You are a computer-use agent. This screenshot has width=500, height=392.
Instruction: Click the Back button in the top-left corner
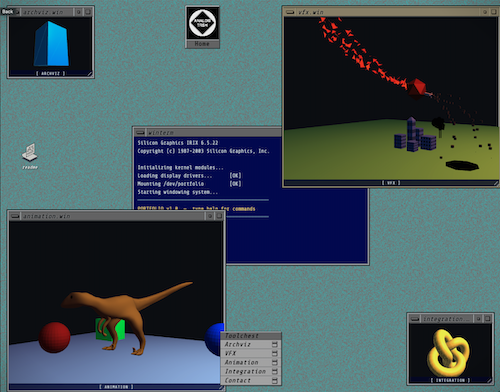pos(7,12)
